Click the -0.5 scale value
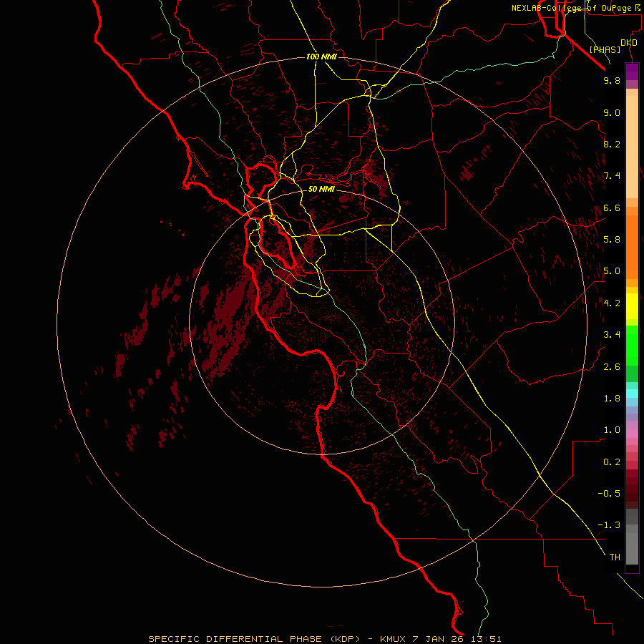Screen dimensions: 644x644 (x=609, y=494)
